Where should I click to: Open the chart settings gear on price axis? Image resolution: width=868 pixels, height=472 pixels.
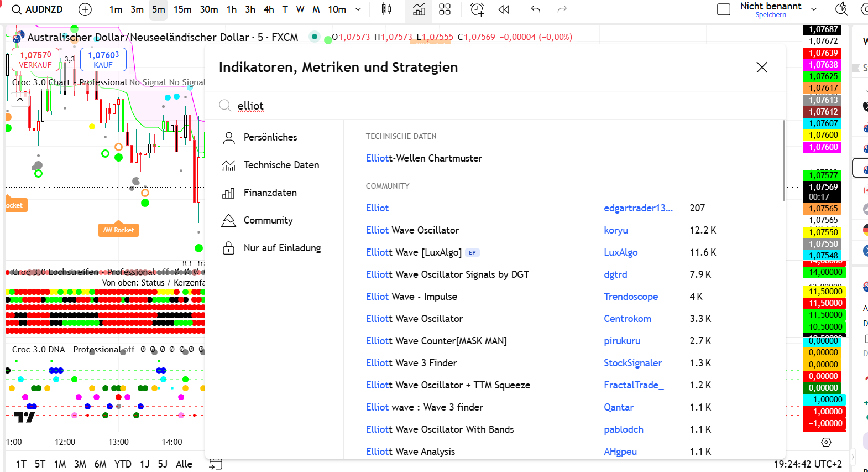(x=826, y=442)
